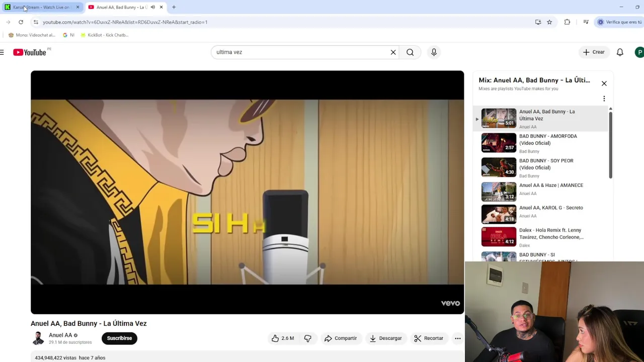Click the playlist panel scrollbar
Image resolution: width=644 pixels, height=362 pixels.
[610, 145]
